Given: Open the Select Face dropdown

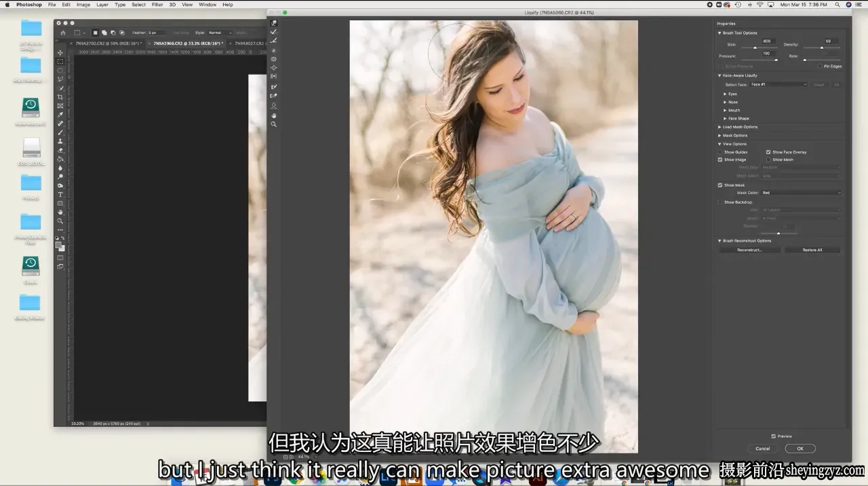Looking at the screenshot, I should pos(779,85).
